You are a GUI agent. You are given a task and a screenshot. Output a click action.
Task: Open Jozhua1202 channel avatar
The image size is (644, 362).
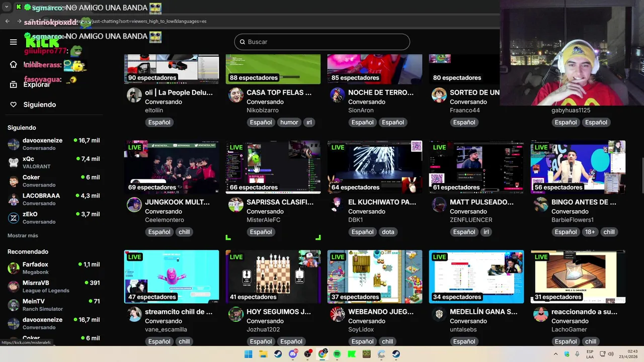coord(236,314)
